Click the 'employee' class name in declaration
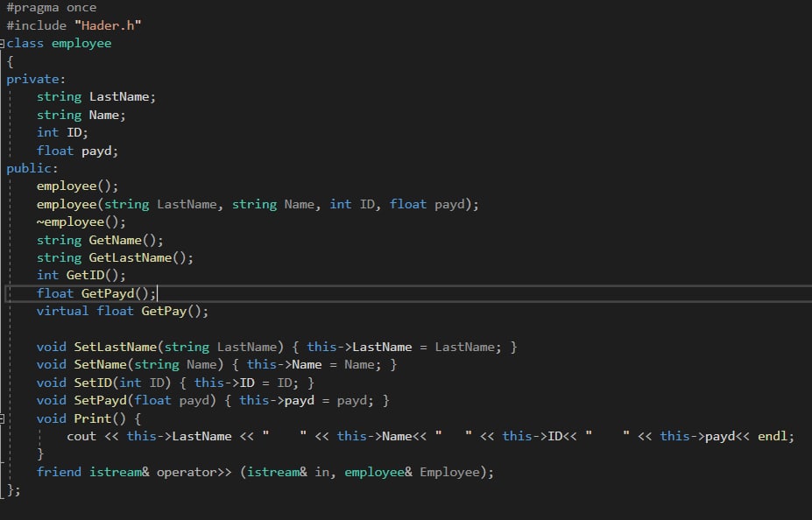The width and height of the screenshot is (812, 520). 81,44
